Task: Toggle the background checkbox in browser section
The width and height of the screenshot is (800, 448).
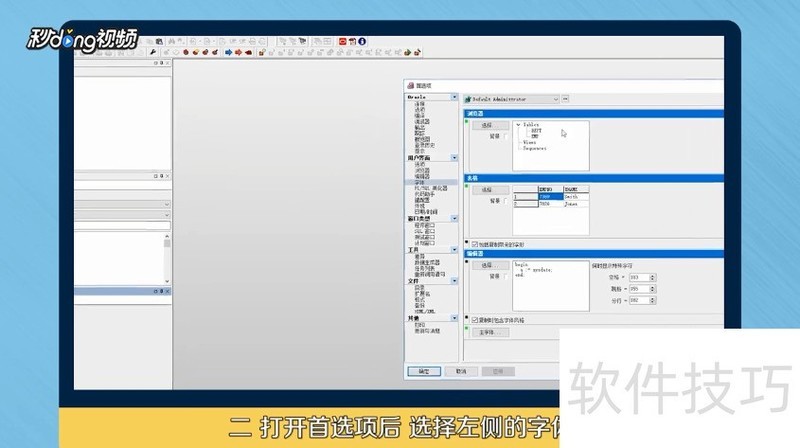Action: tap(506, 137)
